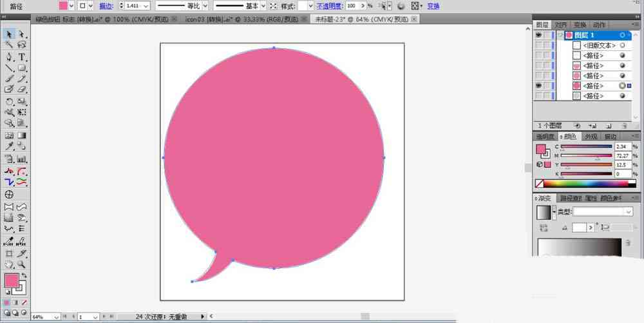Activate the Hand tool
This screenshot has height=323, width=644.
click(10, 265)
